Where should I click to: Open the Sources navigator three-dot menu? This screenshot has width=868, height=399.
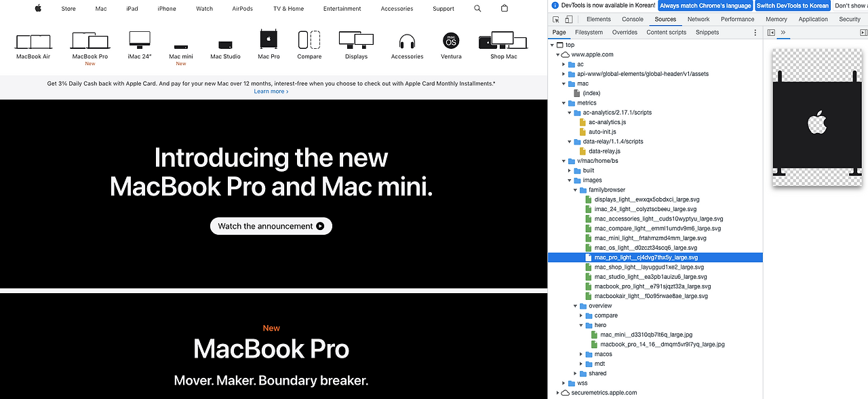click(x=755, y=33)
